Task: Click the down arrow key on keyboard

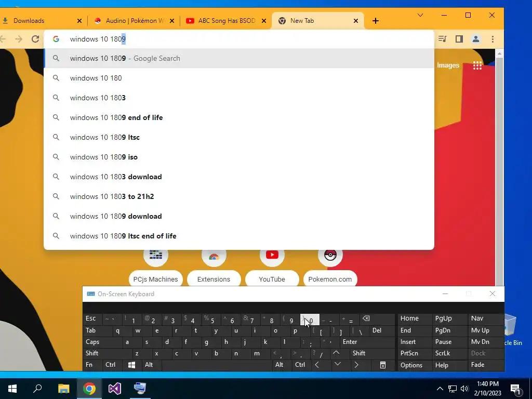Action: coord(337,364)
